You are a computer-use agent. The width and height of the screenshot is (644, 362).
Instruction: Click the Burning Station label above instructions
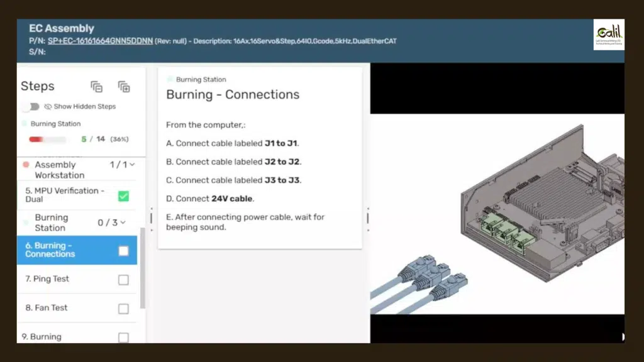pyautogui.click(x=201, y=80)
